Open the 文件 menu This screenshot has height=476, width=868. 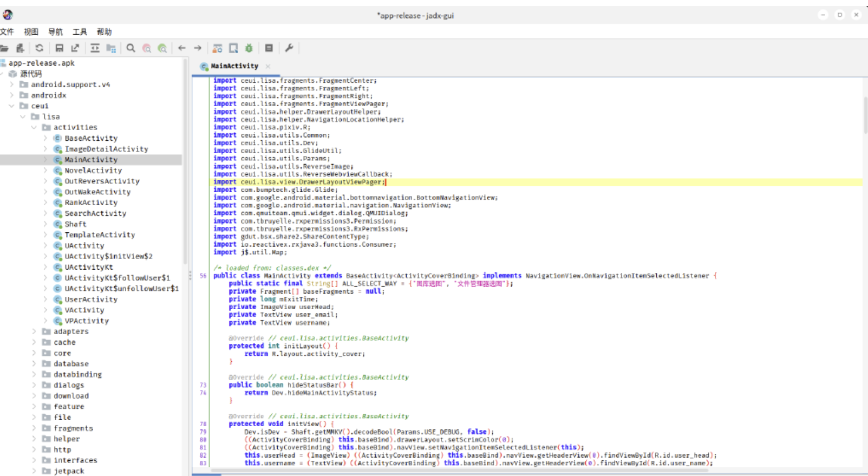coord(7,32)
